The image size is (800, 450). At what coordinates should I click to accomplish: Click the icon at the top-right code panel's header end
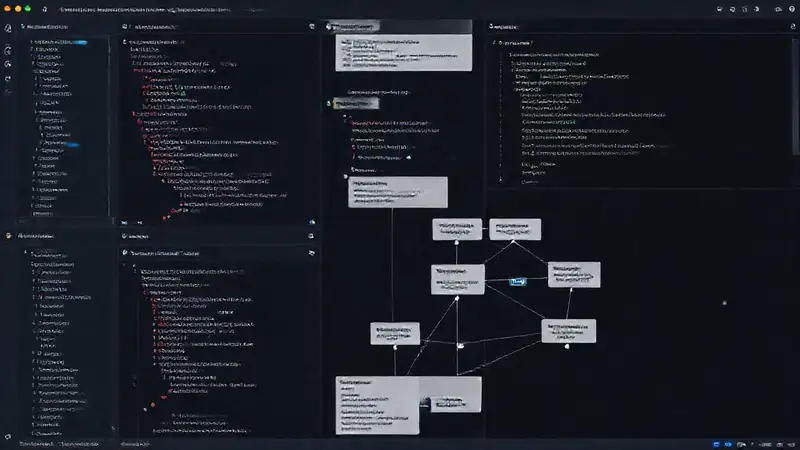tap(793, 27)
